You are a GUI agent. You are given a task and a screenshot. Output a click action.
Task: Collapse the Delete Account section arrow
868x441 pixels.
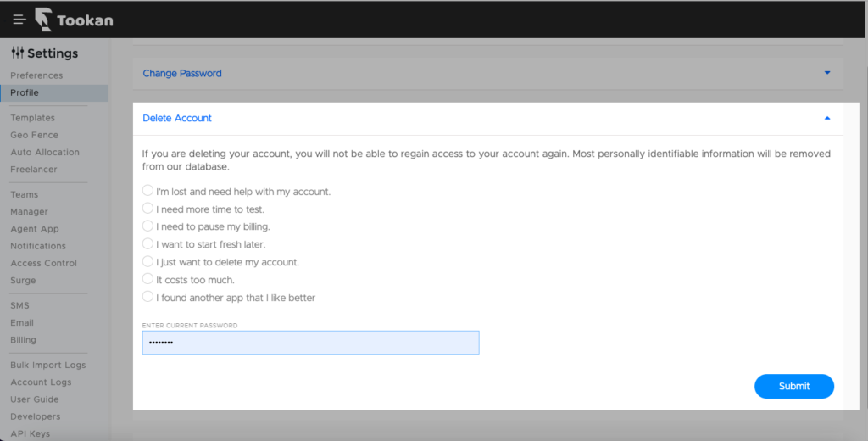click(827, 118)
